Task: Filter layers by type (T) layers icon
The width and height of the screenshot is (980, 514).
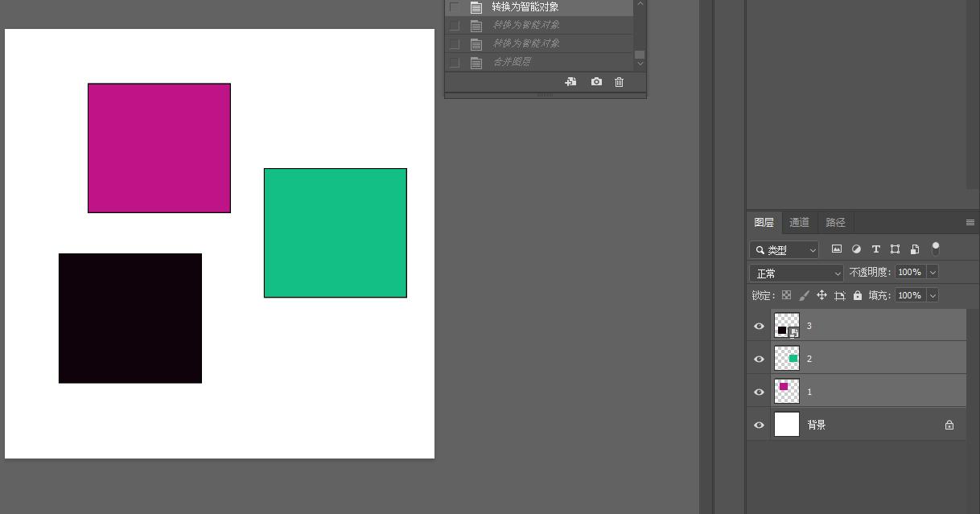Action: click(875, 249)
